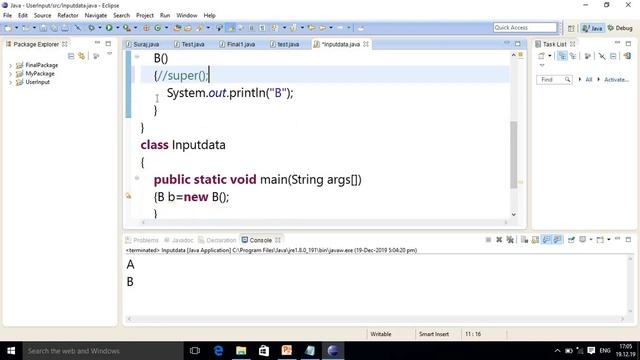Open the Problems tab
Viewport: 640px width, 360px height.
click(x=142, y=240)
